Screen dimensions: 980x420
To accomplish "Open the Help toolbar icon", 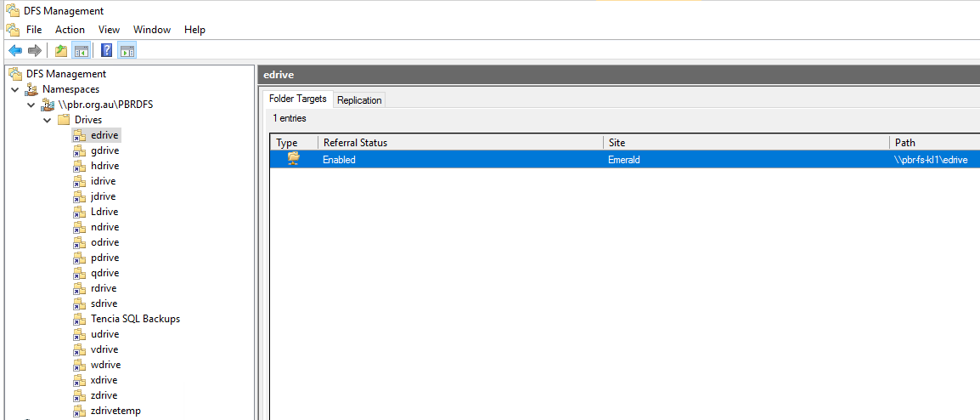I will 107,51.
